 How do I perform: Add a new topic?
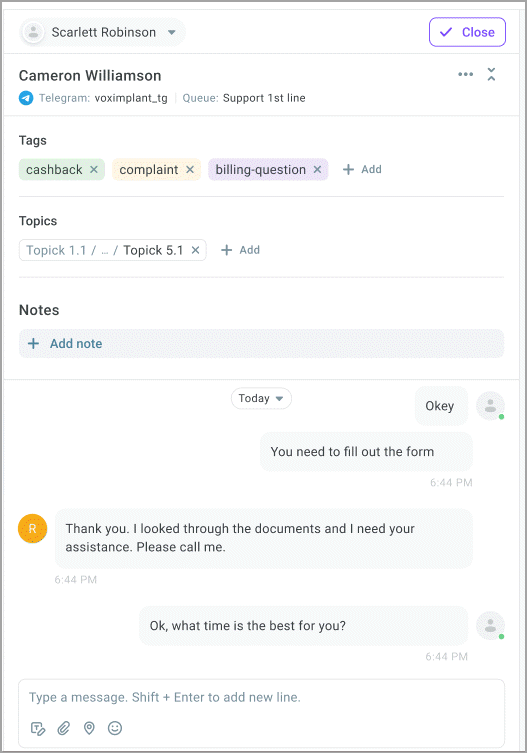(240, 250)
